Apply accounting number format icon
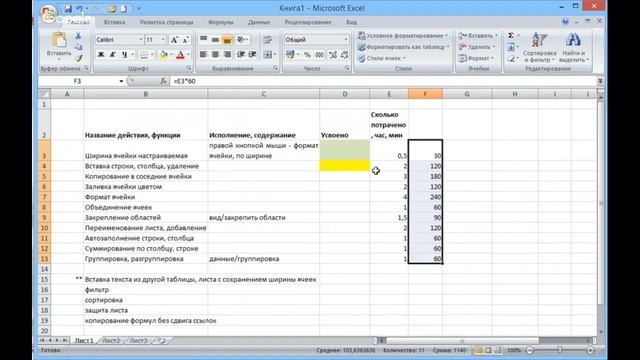 [290, 54]
